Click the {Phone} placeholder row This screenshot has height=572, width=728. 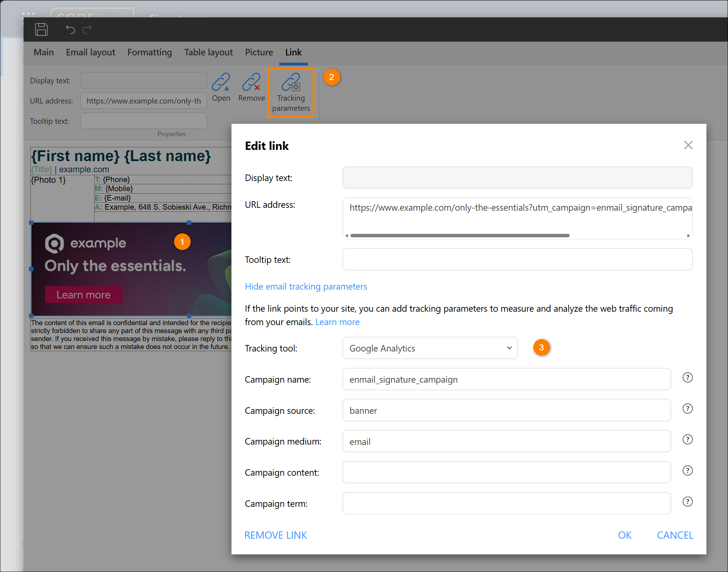click(x=163, y=180)
